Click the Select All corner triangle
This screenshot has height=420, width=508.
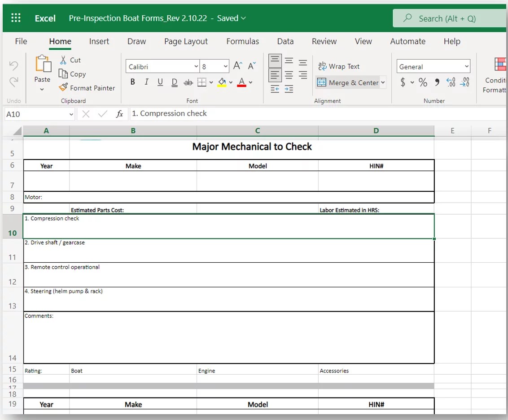(18, 131)
